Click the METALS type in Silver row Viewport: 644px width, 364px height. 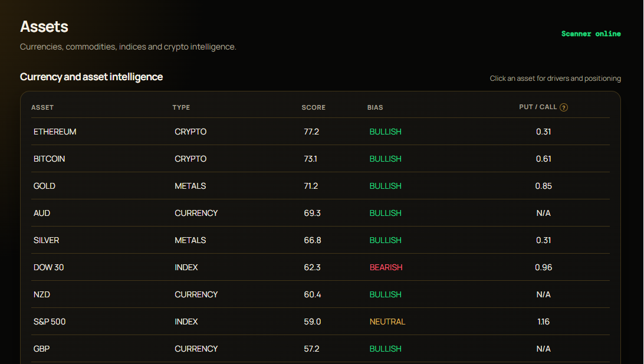[190, 240]
